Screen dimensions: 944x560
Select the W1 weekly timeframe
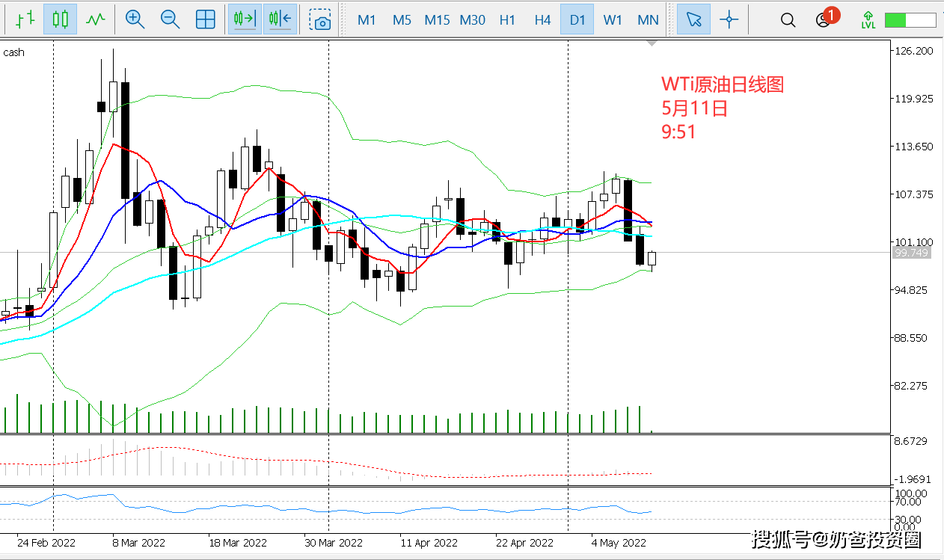coord(613,19)
